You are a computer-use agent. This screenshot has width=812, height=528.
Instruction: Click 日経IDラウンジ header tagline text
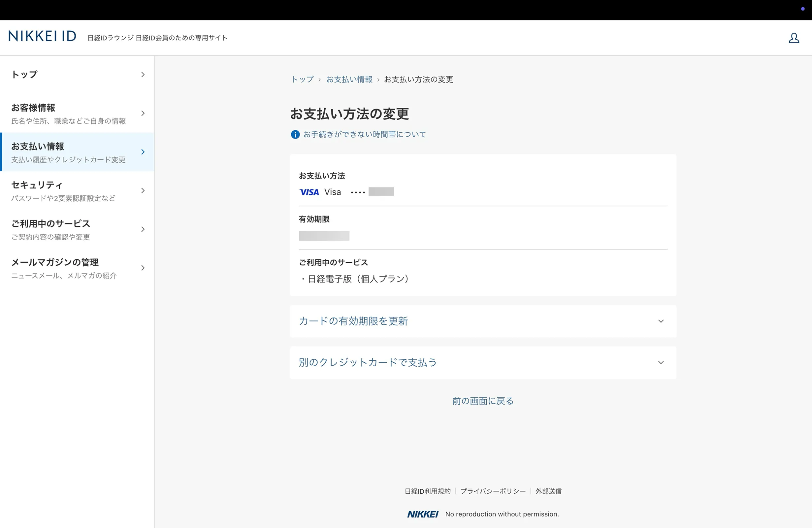(x=157, y=38)
